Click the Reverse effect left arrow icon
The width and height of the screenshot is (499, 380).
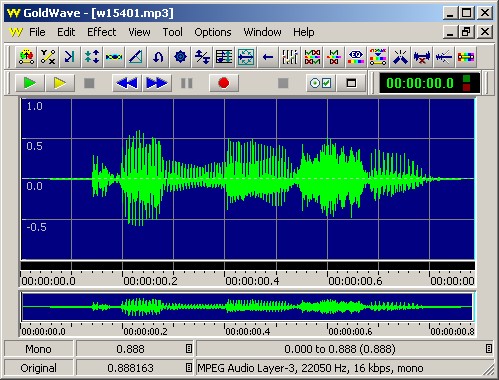268,57
